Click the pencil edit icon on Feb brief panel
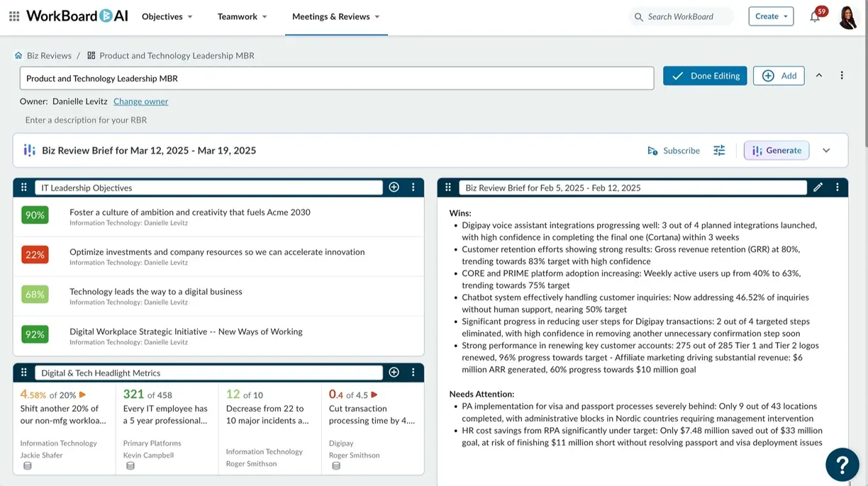The height and width of the screenshot is (486, 868). point(818,188)
